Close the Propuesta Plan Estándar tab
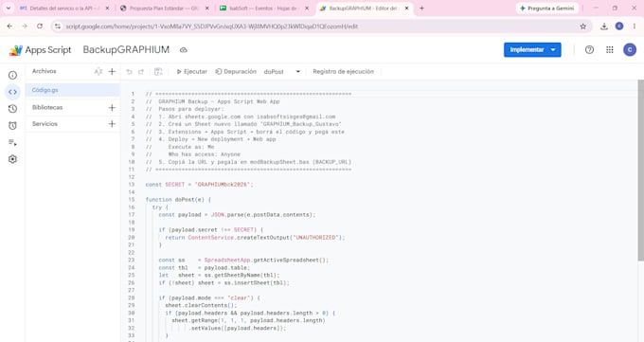This screenshot has width=644, height=342. pyautogui.click(x=207, y=9)
